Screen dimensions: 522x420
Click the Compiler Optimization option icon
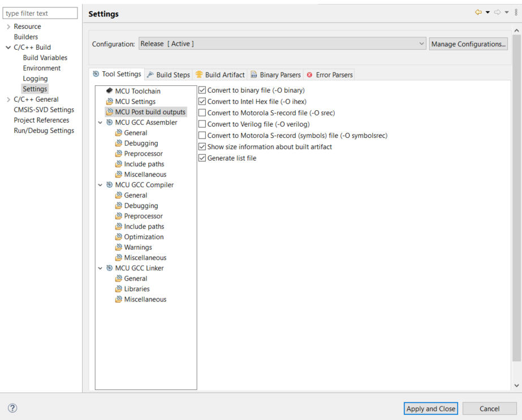click(119, 237)
